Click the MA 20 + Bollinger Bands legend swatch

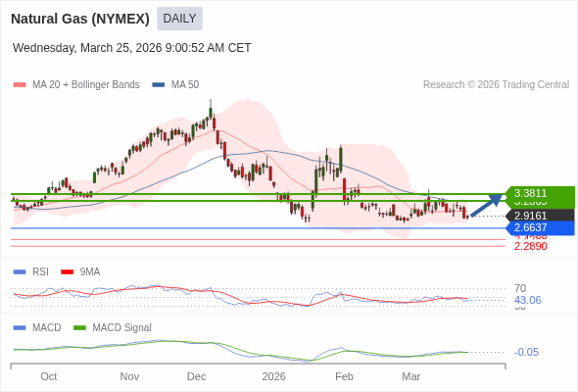tap(20, 85)
